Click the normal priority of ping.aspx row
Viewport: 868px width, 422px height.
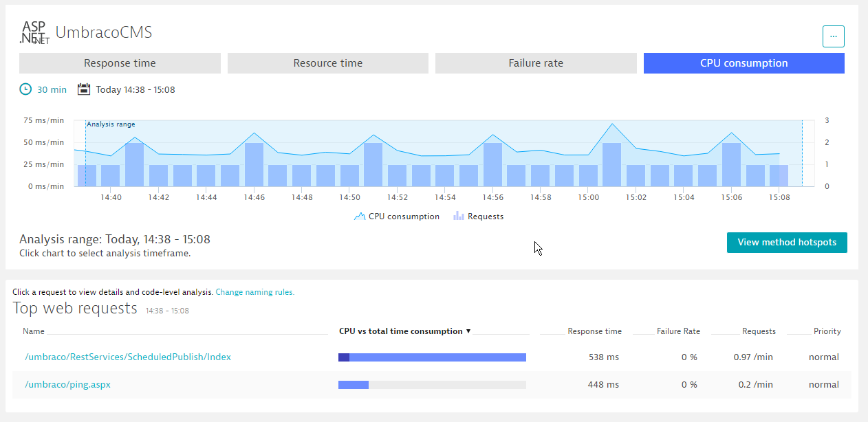[x=824, y=385]
